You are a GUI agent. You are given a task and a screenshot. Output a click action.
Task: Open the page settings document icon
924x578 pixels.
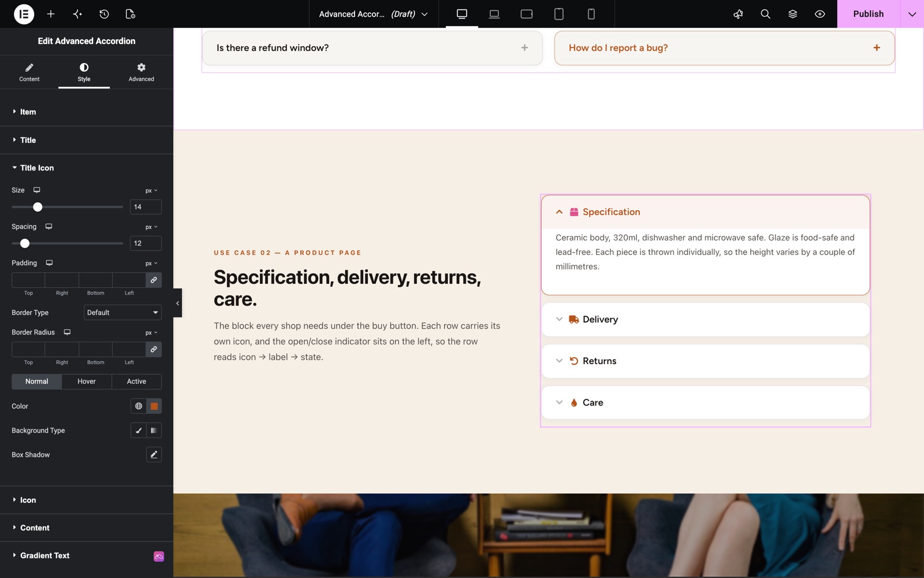pos(131,14)
